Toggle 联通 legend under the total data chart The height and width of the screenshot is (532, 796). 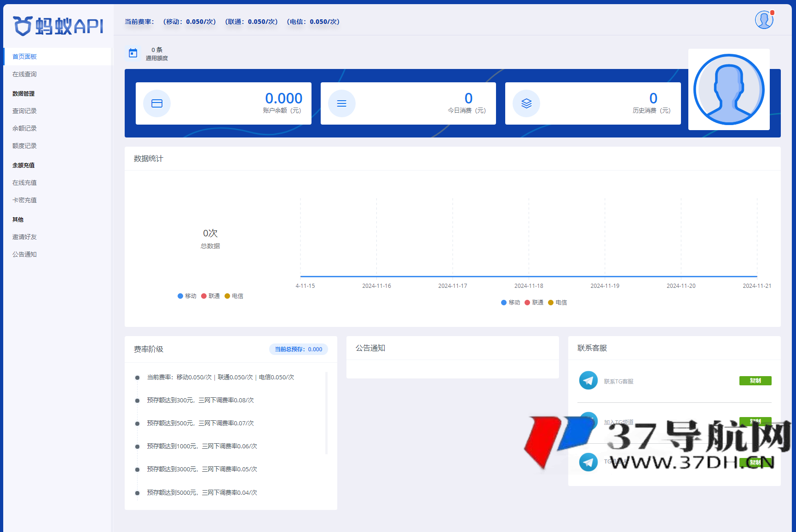click(210, 296)
